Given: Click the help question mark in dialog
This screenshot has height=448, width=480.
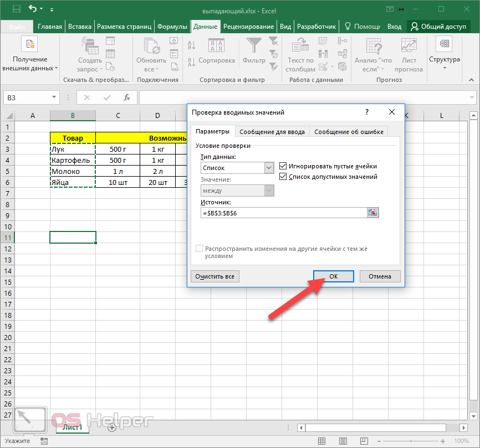Looking at the screenshot, I should tap(367, 112).
